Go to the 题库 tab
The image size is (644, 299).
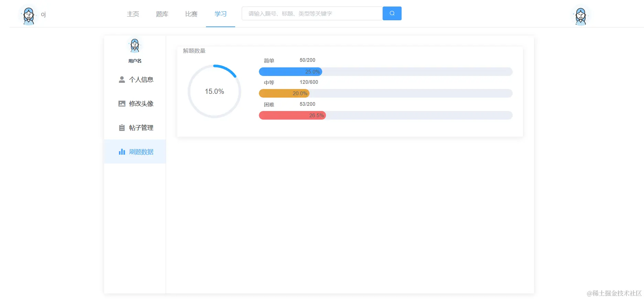coord(162,14)
